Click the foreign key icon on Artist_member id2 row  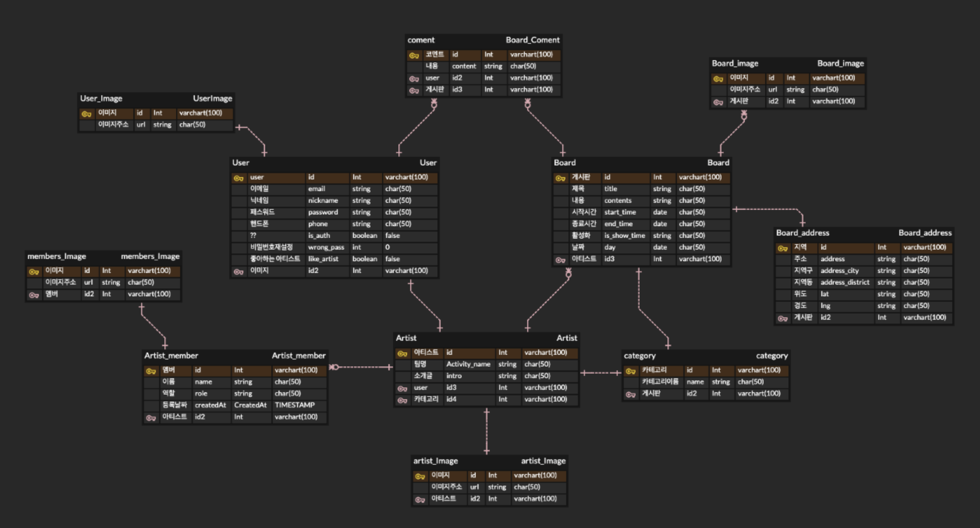(151, 418)
